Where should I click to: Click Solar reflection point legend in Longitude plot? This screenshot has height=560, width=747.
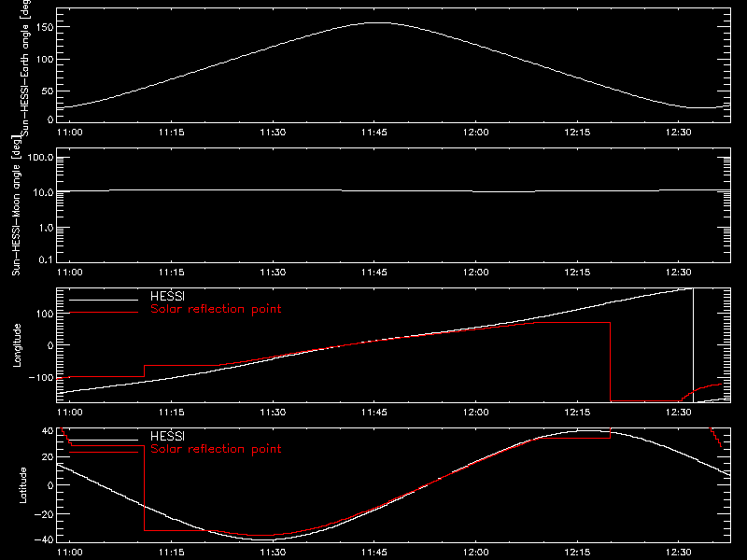216,309
